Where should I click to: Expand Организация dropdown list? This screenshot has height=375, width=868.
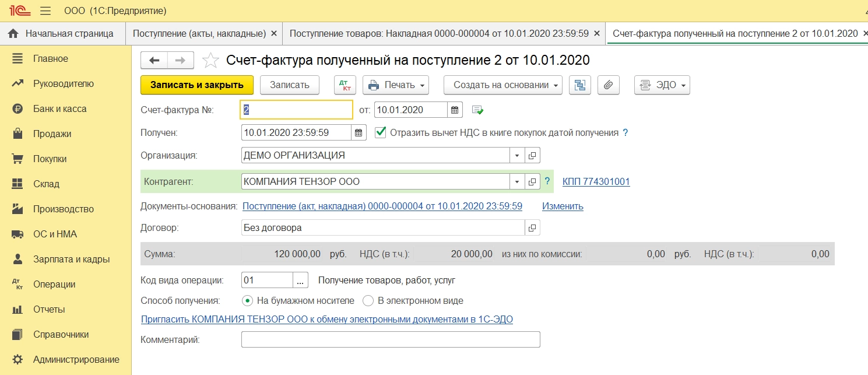[517, 155]
